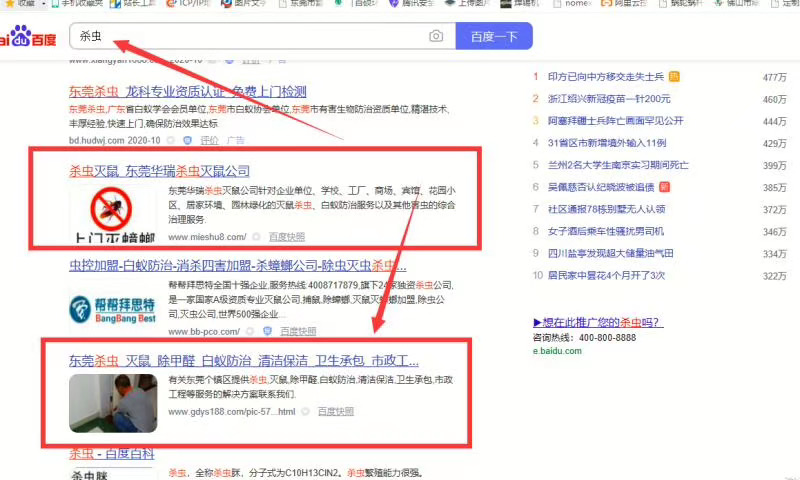Click the 322万 count in trending list
The width and height of the screenshot is (800, 480).
click(x=774, y=276)
